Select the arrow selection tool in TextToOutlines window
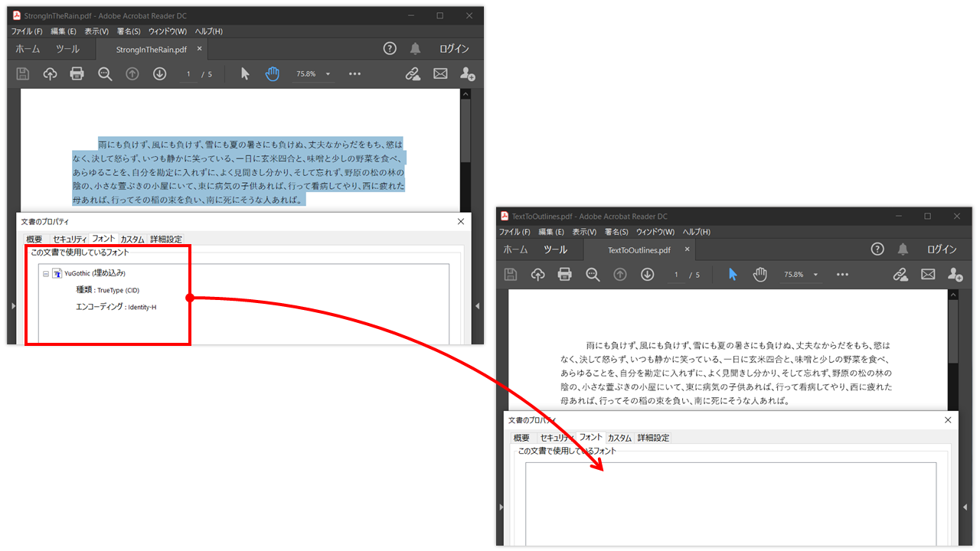 pyautogui.click(x=733, y=274)
